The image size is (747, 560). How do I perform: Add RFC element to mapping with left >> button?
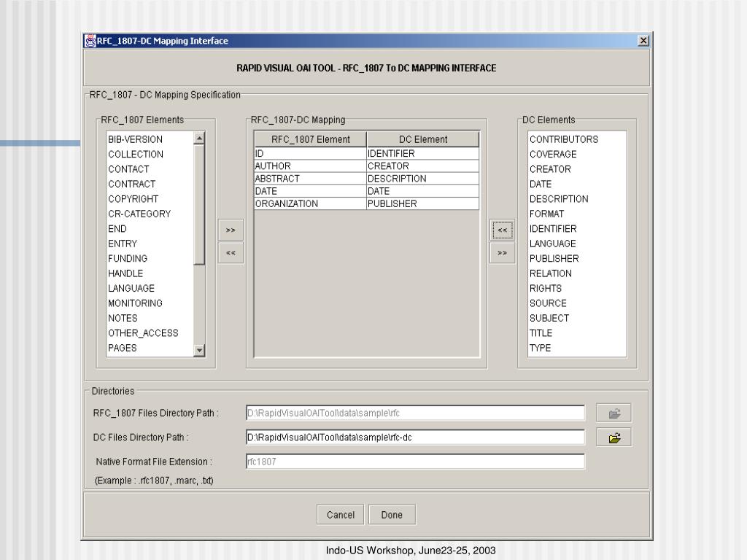coord(231,230)
